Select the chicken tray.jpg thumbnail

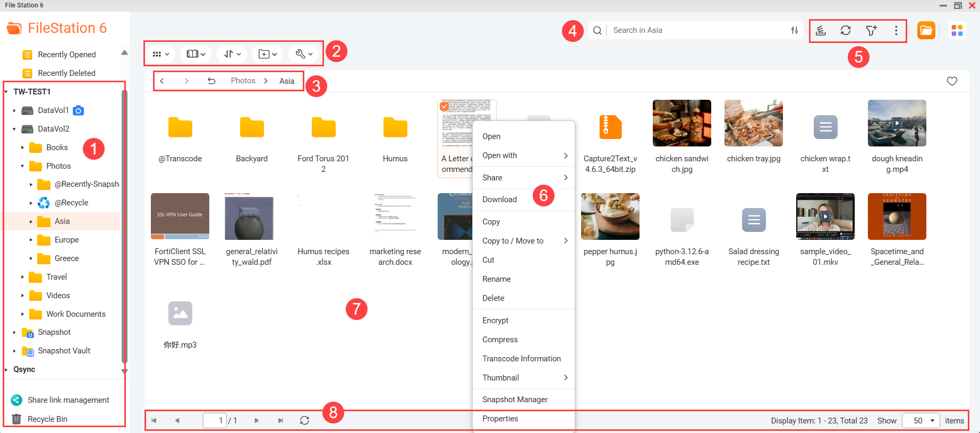point(753,123)
